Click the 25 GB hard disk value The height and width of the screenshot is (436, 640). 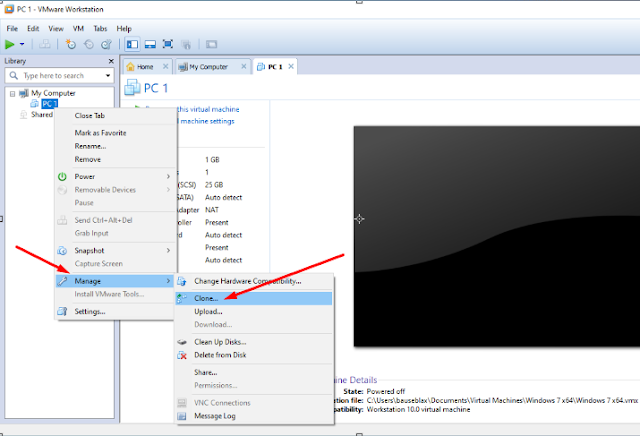(x=214, y=185)
